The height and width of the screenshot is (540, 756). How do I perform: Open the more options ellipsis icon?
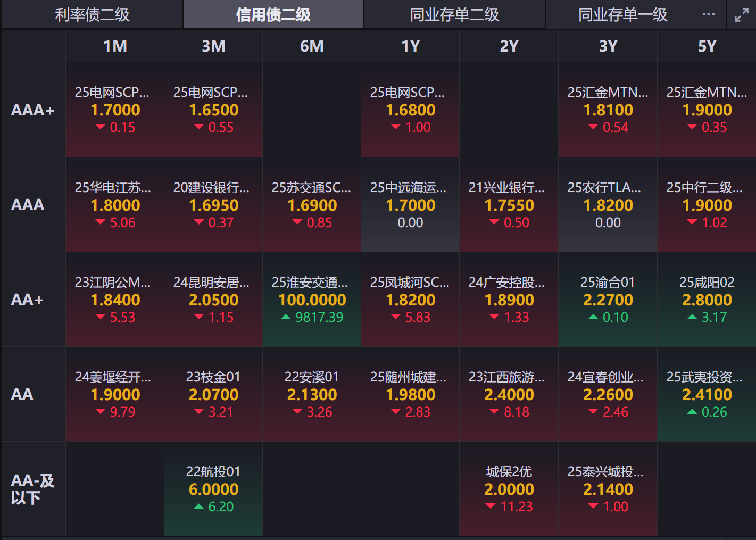tap(709, 14)
